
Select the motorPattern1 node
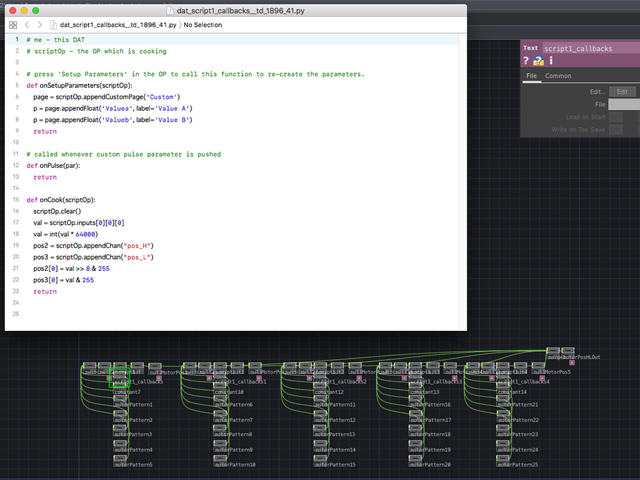pos(120,400)
